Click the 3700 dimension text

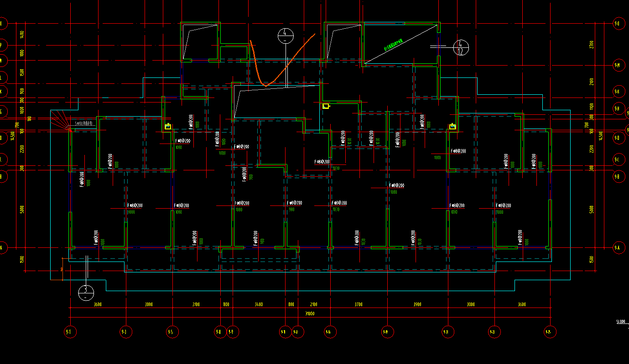[x=358, y=304]
